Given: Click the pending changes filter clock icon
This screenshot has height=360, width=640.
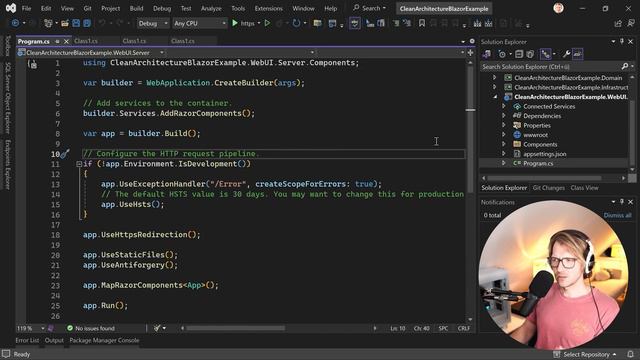Looking at the screenshot, I should (x=502, y=54).
